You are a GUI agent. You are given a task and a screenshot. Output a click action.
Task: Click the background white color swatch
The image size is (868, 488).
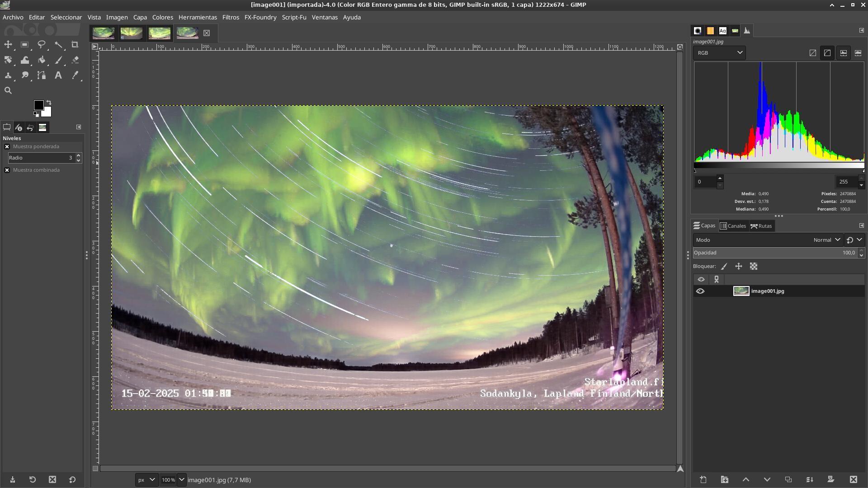pyautogui.click(x=47, y=112)
